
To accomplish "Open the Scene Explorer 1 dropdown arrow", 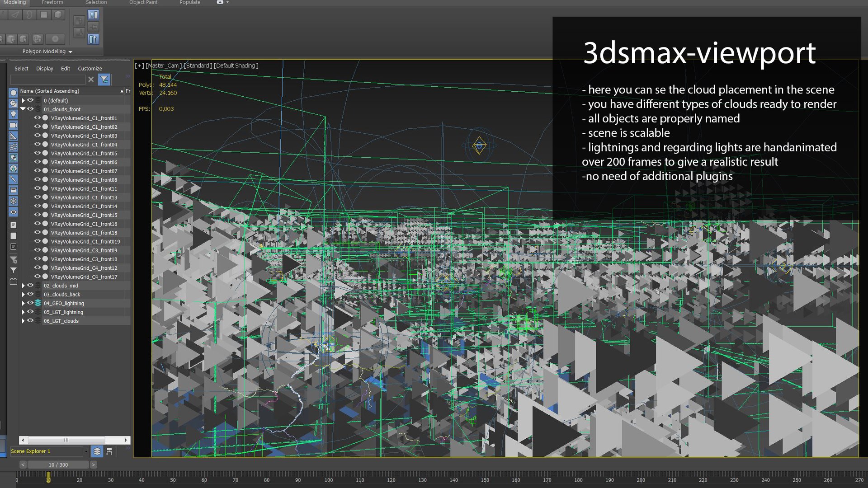I will pyautogui.click(x=86, y=451).
